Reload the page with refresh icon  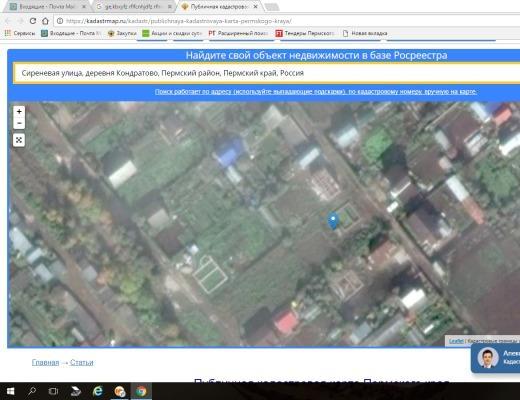pos(33,21)
